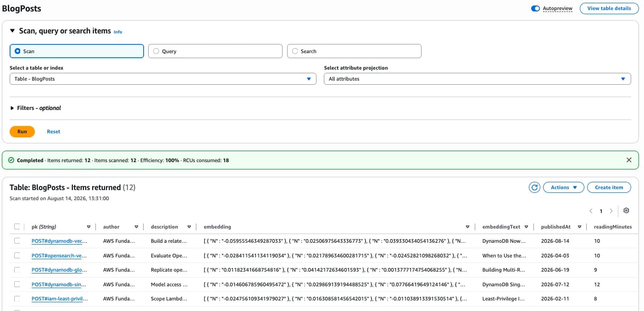Check the POST#opensearch-ve... row checkbox
This screenshot has width=644, height=311.
(17, 255)
